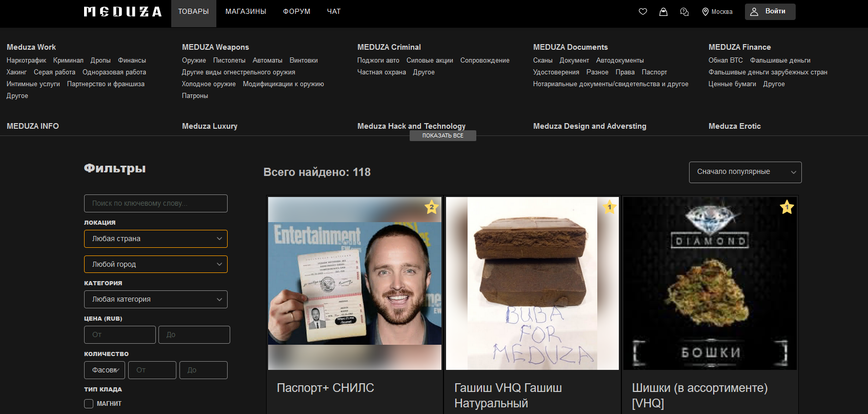Select the Сканы subcategory link
The height and width of the screenshot is (414, 868).
pyautogui.click(x=543, y=61)
